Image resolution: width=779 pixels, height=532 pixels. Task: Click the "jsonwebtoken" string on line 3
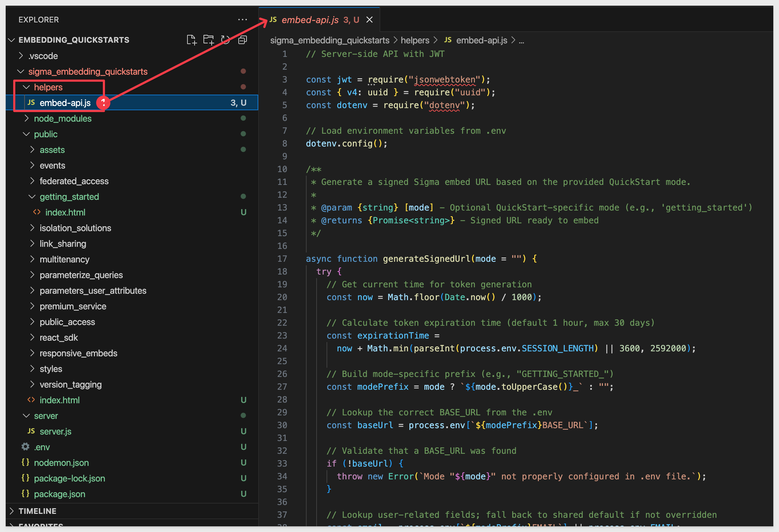point(445,79)
